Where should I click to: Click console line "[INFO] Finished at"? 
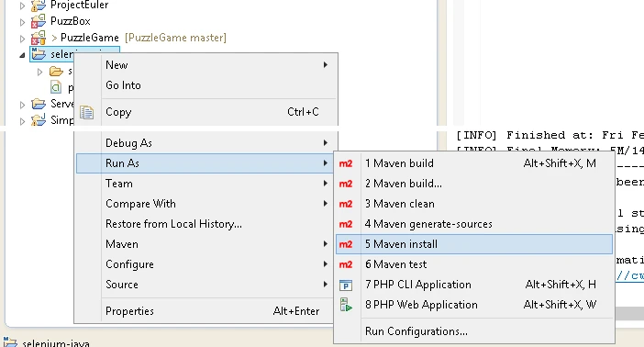coord(550,135)
